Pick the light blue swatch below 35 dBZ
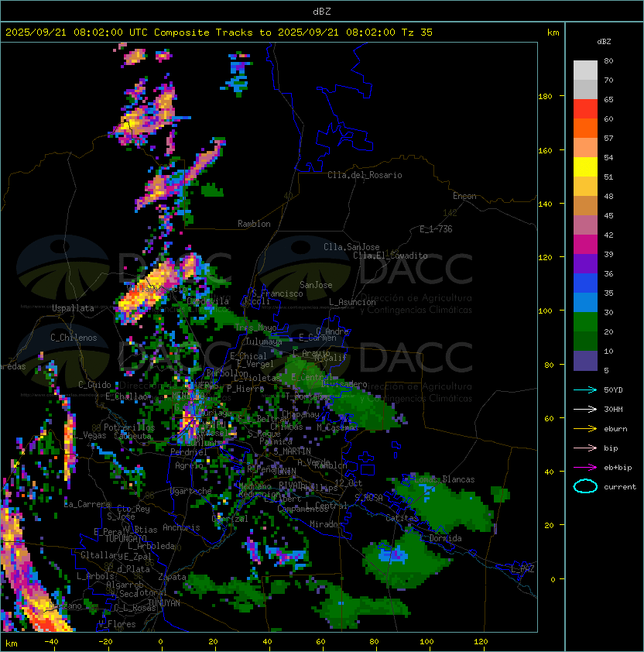 click(585, 303)
